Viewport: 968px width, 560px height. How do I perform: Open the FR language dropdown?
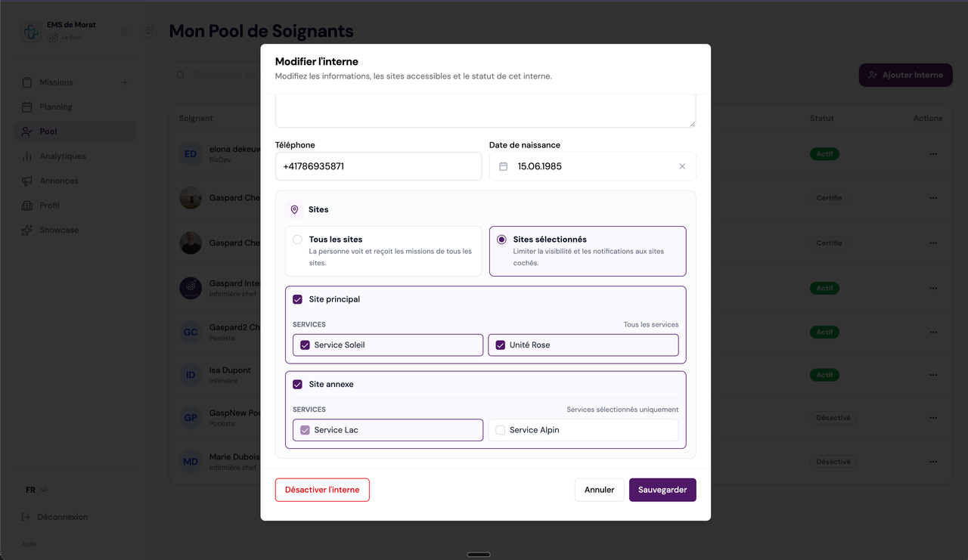point(36,490)
